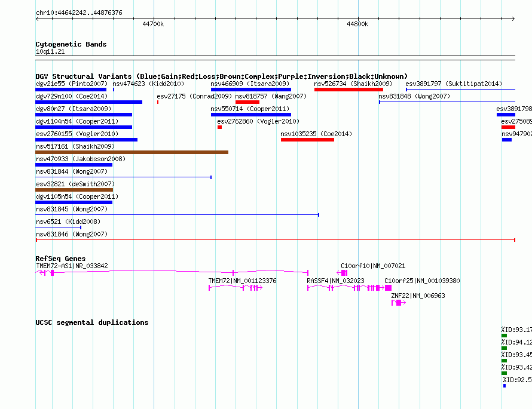Click the small red bar under esv2762860
Image resolution: width=532 pixels, height=409 pixels.
click(x=219, y=127)
